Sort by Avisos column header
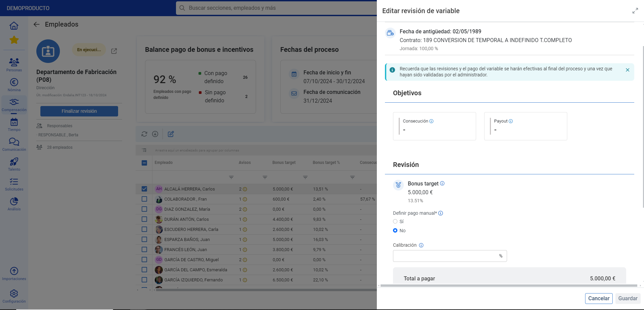Screen dimensions: 644x310 [x=245, y=163]
